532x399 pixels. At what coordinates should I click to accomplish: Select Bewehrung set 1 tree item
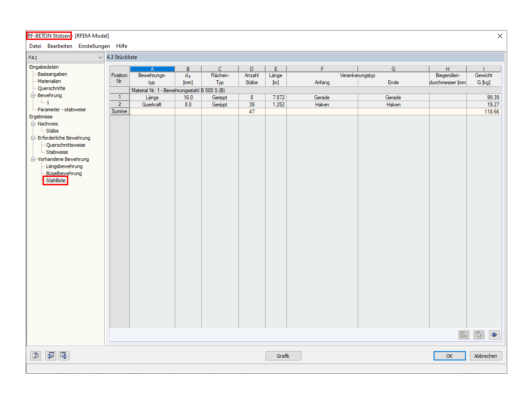point(48,102)
